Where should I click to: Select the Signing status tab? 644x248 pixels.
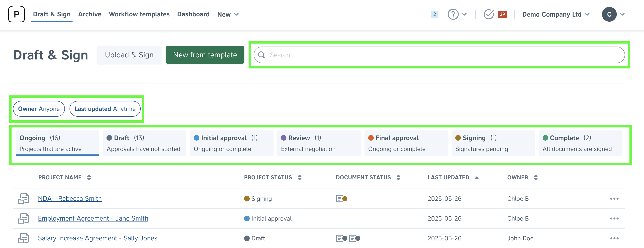click(x=493, y=143)
